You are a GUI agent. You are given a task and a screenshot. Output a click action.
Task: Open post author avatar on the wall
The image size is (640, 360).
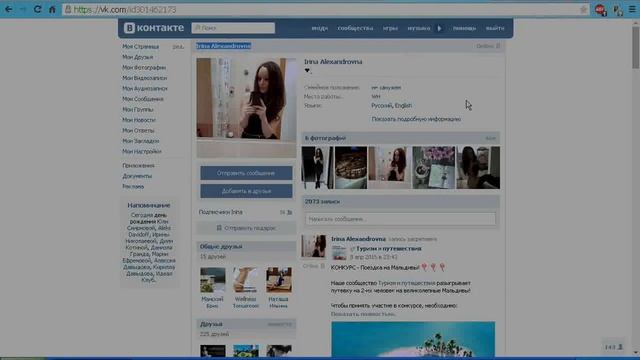coord(313,246)
